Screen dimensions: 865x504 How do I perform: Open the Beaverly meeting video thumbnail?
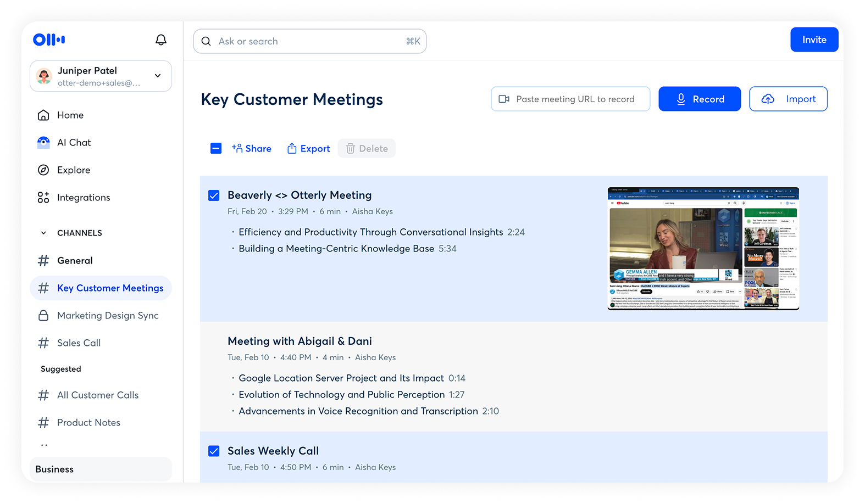pos(703,249)
